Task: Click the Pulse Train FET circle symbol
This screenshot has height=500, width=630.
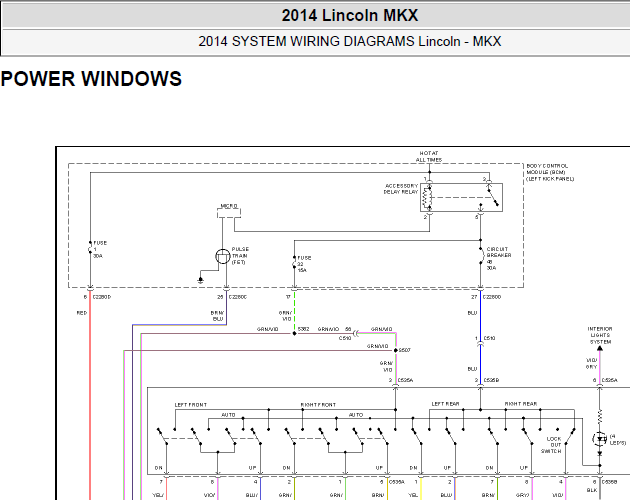Action: click(223, 256)
